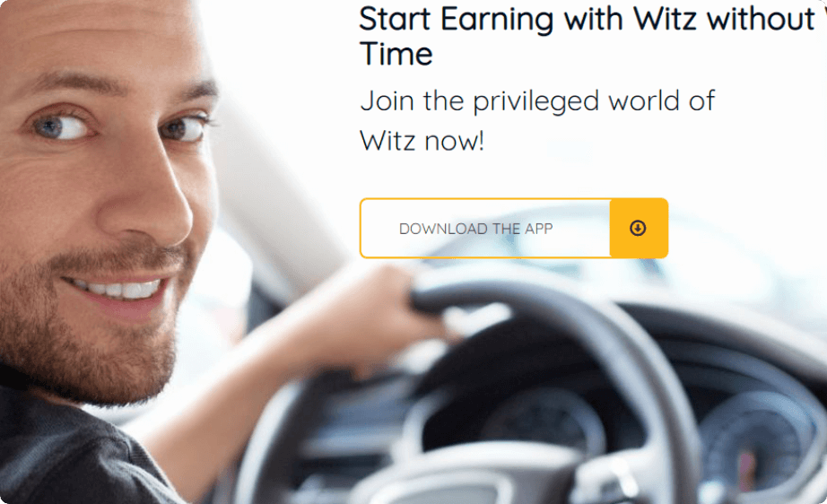Click the word 'privileged' in the subtitle
Viewport: 827px width, 504px height.
[535, 101]
